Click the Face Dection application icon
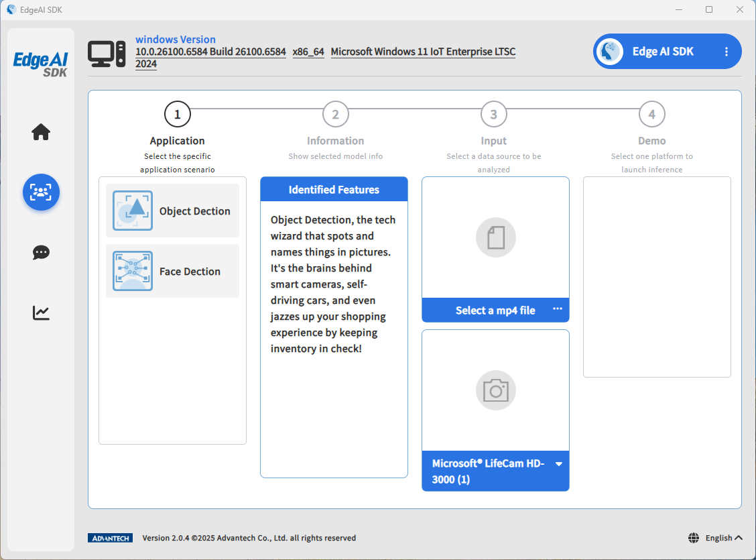Viewport: 756px width, 560px height. (133, 271)
